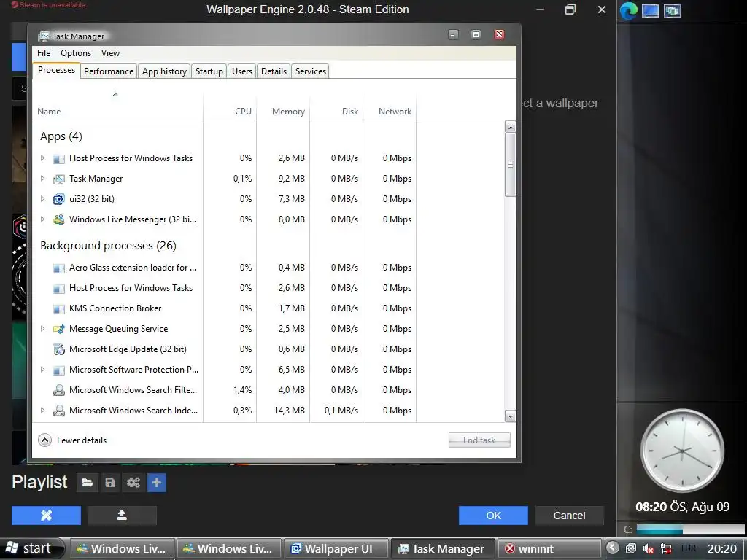
Task: Open playlist folder icon in Wallpaper Engine
Action: point(88,483)
